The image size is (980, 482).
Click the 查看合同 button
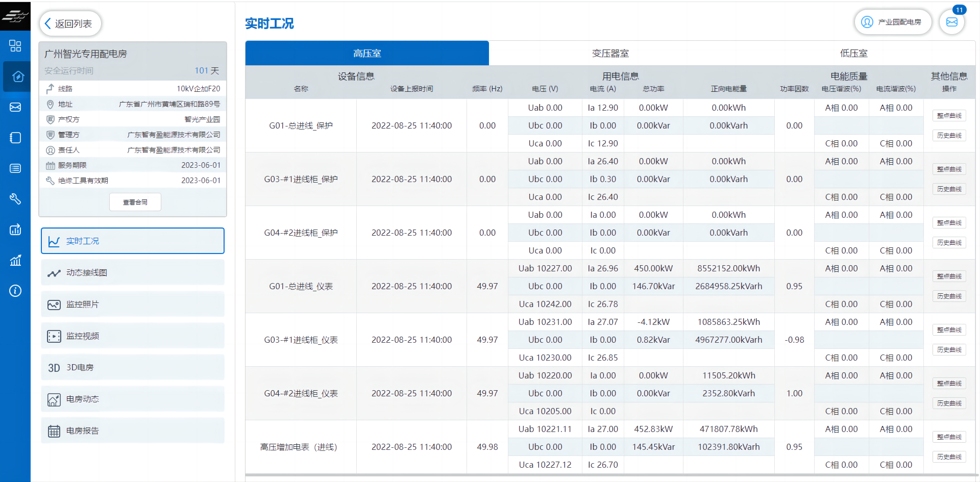[135, 202]
